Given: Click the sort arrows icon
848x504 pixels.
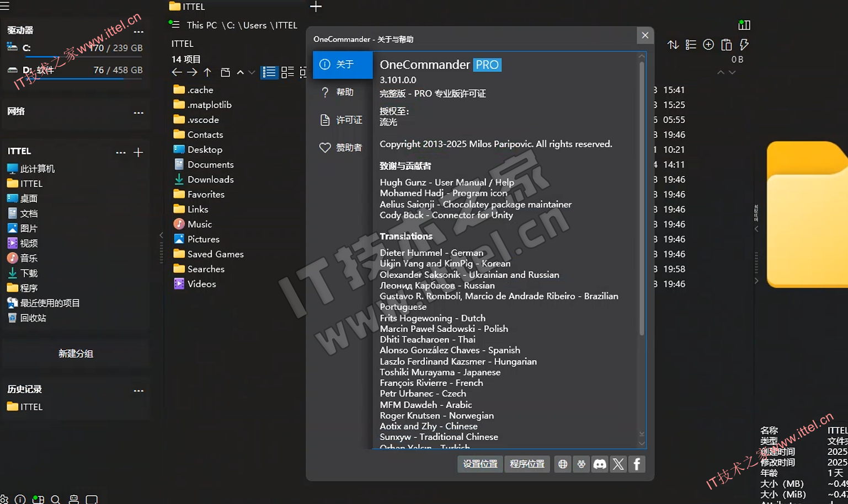Looking at the screenshot, I should point(673,45).
